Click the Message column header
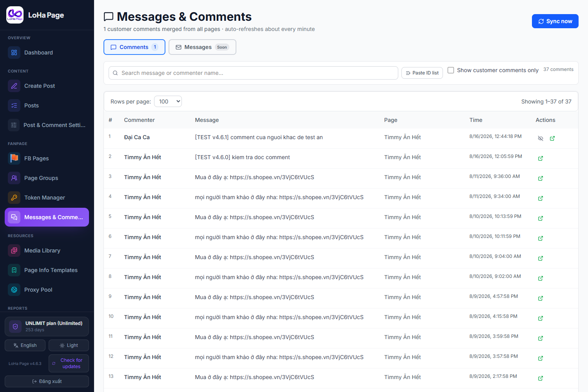588x392 pixels. (207, 120)
